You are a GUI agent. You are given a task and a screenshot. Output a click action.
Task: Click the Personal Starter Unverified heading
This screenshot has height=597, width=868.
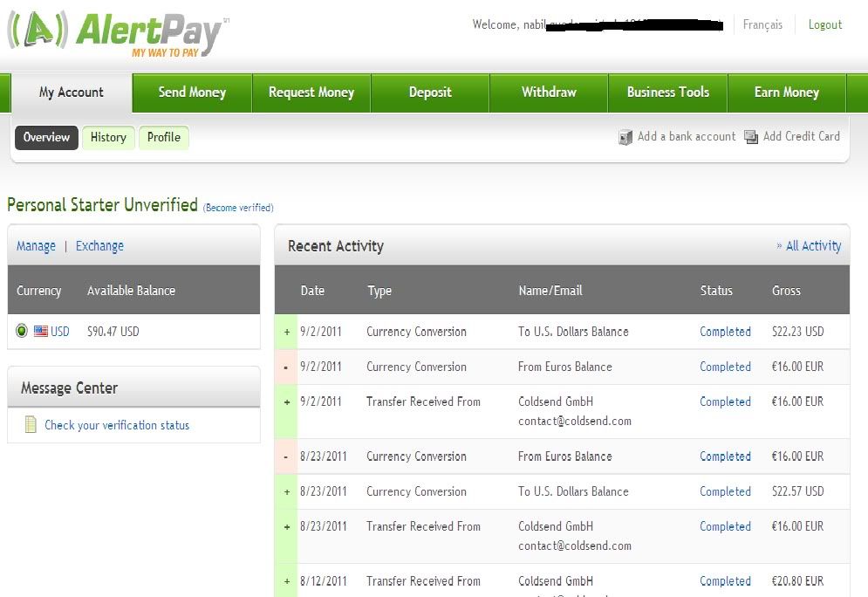click(102, 205)
